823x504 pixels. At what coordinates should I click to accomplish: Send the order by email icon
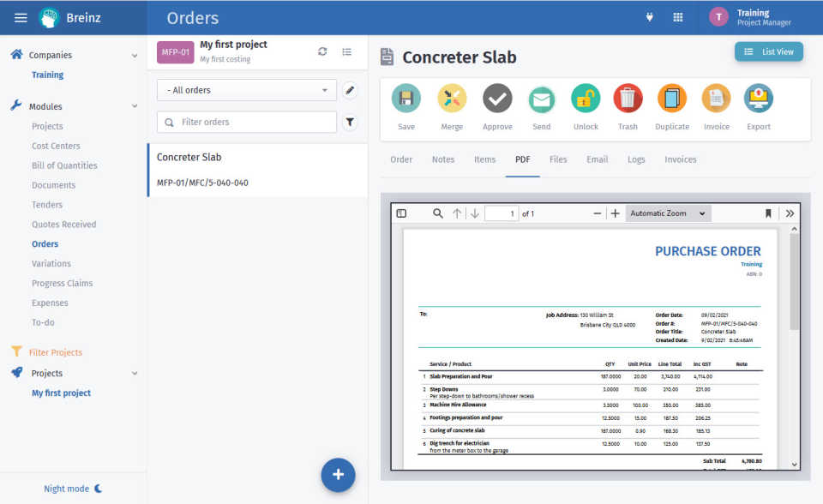pyautogui.click(x=541, y=99)
